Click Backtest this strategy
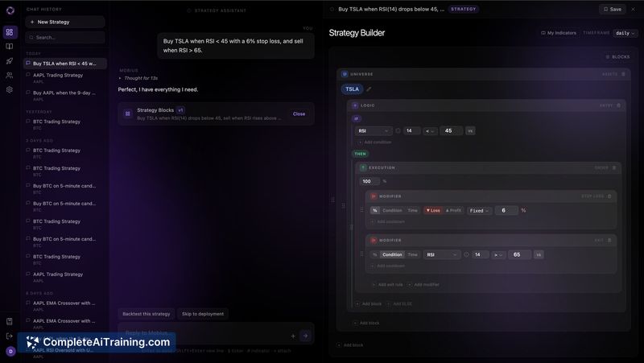 [147, 314]
